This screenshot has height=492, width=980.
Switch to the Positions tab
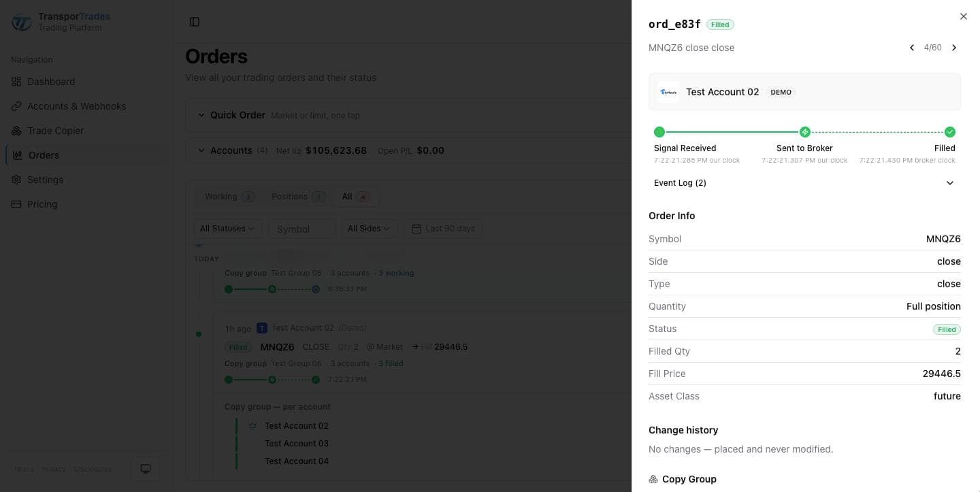tap(297, 197)
